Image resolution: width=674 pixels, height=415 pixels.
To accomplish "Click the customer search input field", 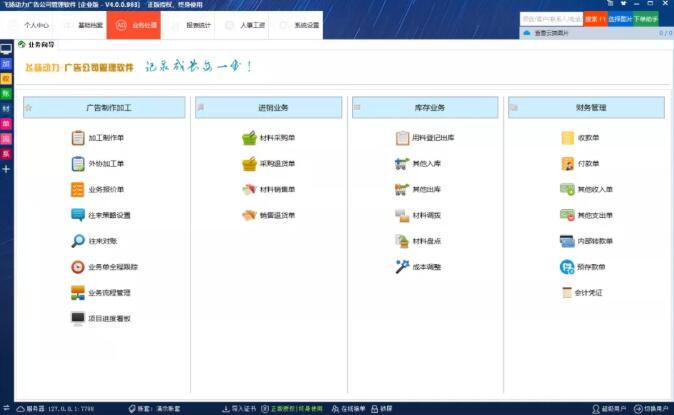I will pyautogui.click(x=551, y=19).
